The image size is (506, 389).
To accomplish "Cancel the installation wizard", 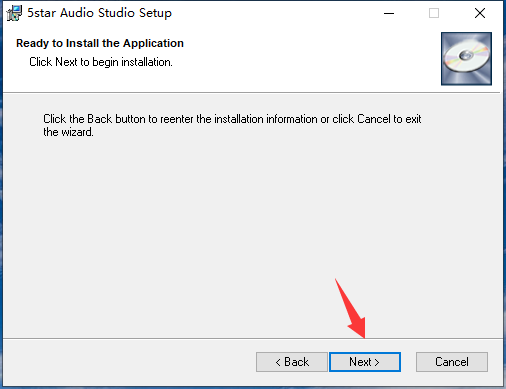I will [452, 362].
